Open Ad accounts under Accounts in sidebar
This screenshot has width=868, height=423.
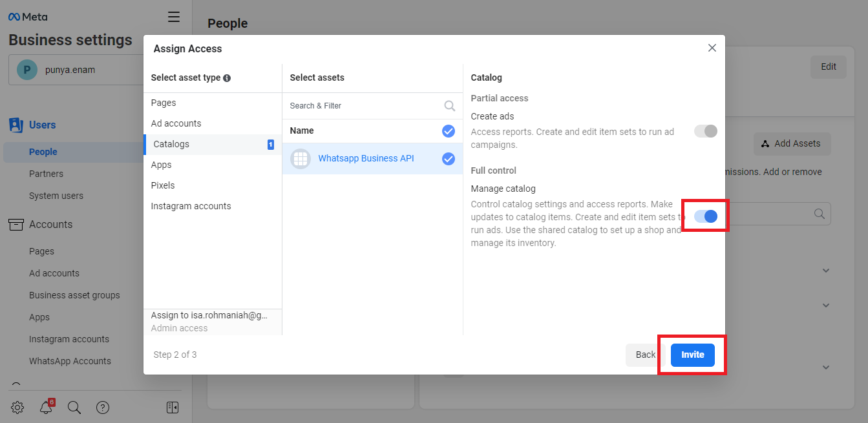pos(54,273)
